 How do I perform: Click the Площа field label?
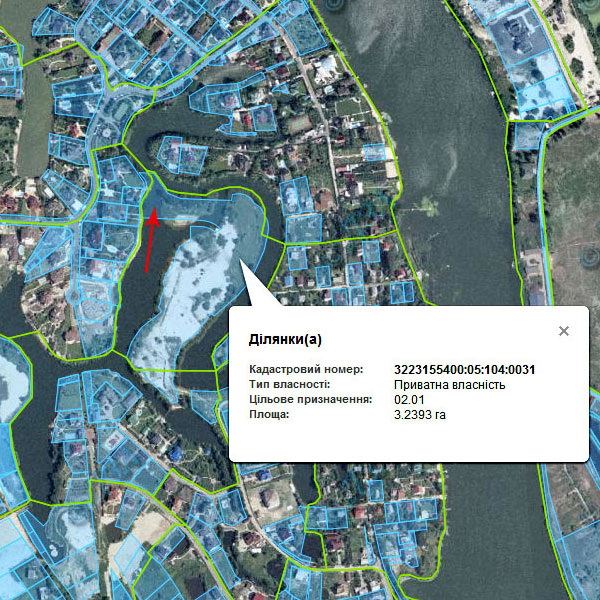click(269, 414)
